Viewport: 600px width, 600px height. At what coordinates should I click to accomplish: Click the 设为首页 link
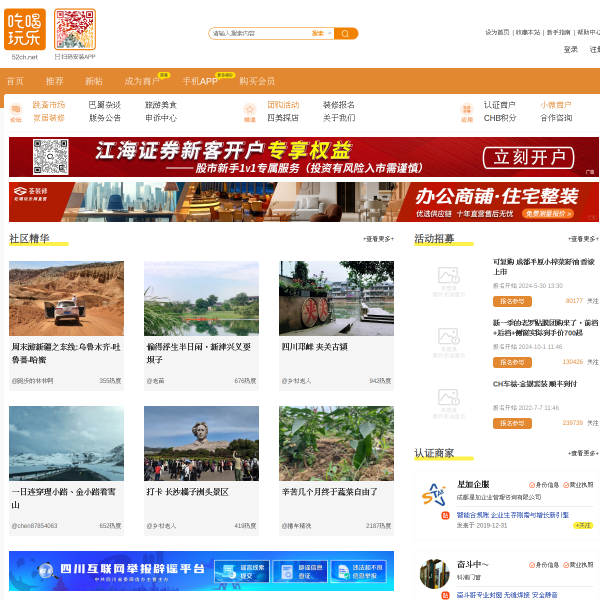[497, 33]
